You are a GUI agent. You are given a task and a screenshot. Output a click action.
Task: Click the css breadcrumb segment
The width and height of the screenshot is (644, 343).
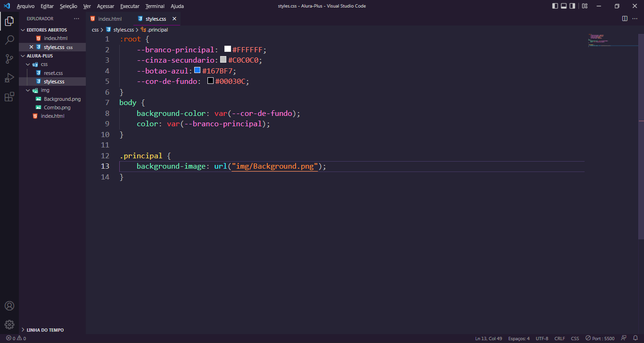click(95, 30)
